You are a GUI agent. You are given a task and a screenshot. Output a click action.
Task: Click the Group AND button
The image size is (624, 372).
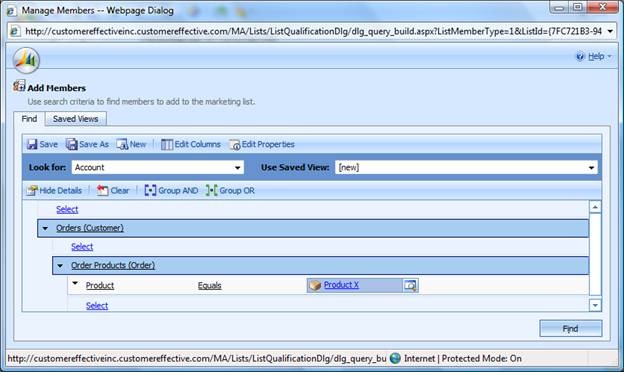[x=171, y=191]
